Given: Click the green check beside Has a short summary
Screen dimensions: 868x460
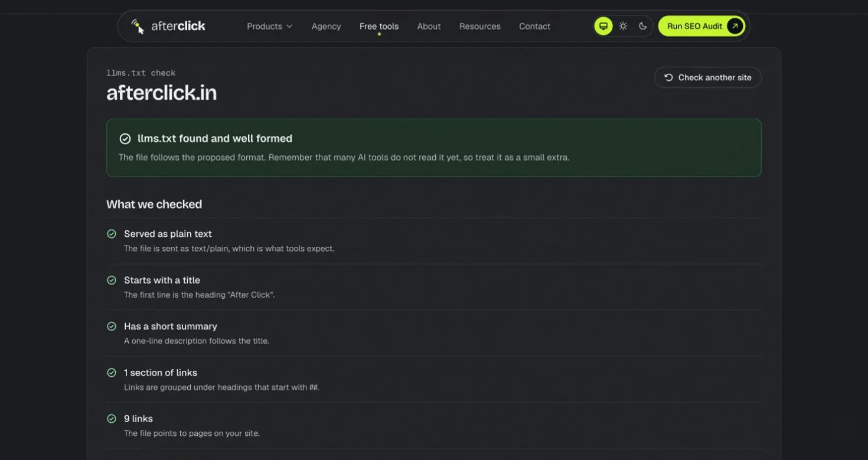Looking at the screenshot, I should [x=111, y=326].
